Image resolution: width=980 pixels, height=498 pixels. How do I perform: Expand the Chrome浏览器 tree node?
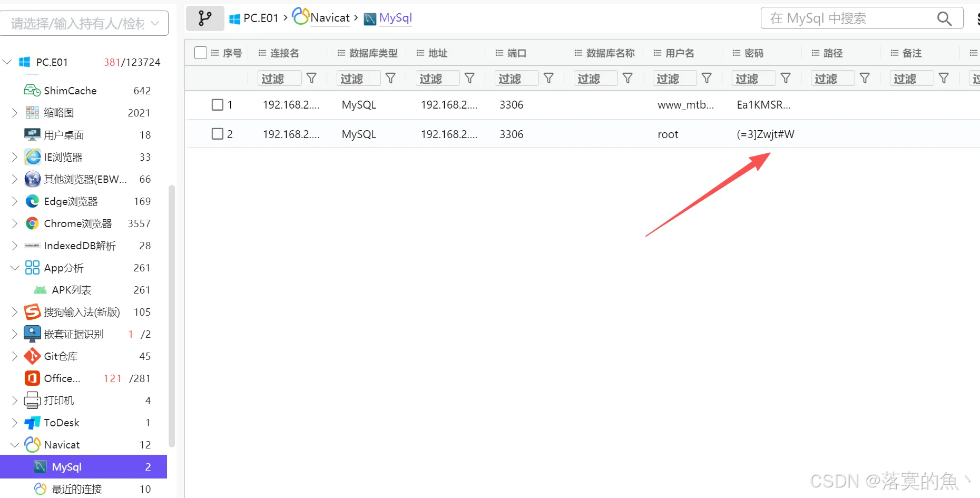pyautogui.click(x=15, y=223)
